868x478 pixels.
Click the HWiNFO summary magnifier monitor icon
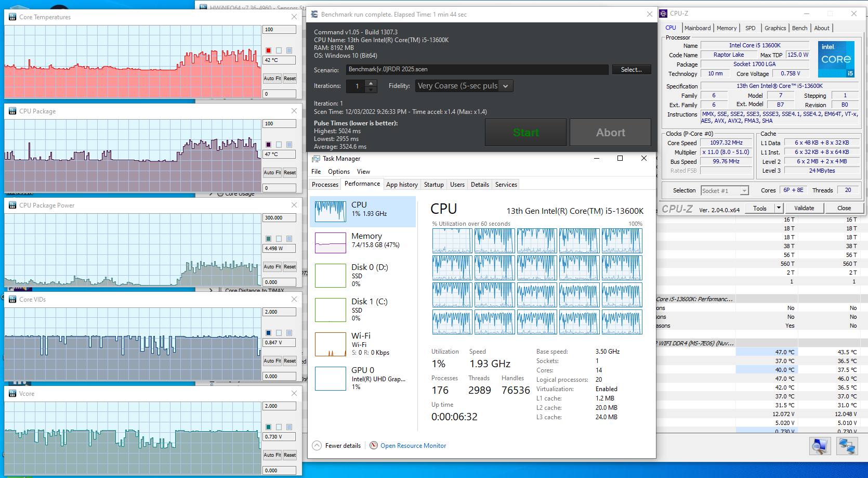click(820, 446)
